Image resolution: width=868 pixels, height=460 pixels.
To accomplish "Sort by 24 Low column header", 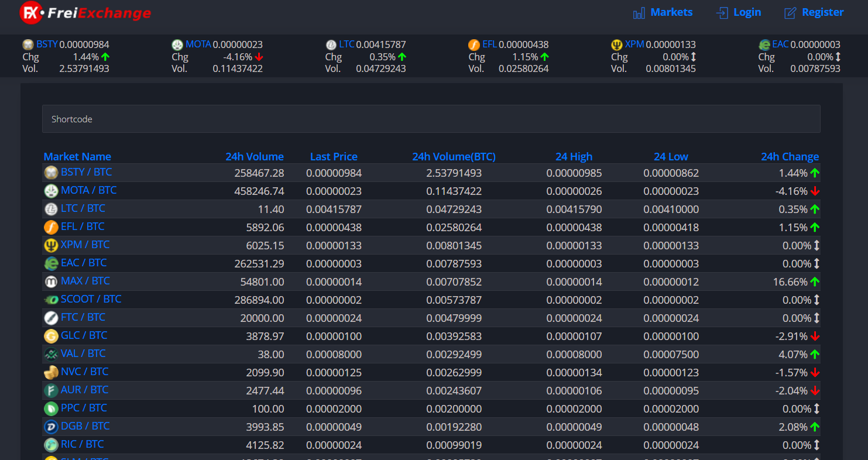I will (671, 156).
